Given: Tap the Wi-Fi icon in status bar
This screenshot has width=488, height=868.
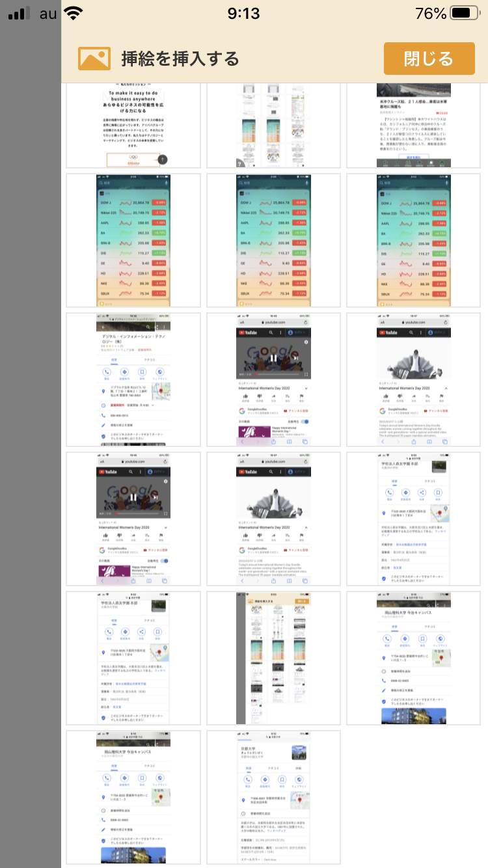Looking at the screenshot, I should (x=74, y=14).
